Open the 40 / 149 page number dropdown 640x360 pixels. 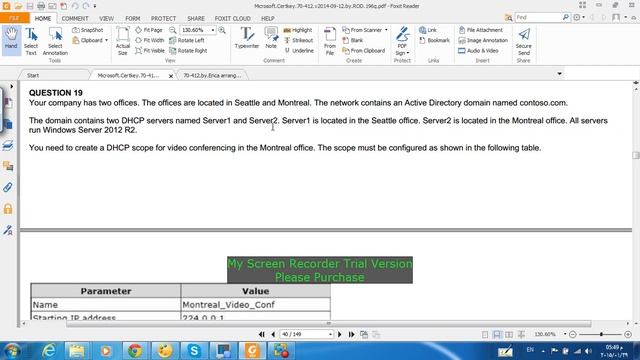pos(330,334)
